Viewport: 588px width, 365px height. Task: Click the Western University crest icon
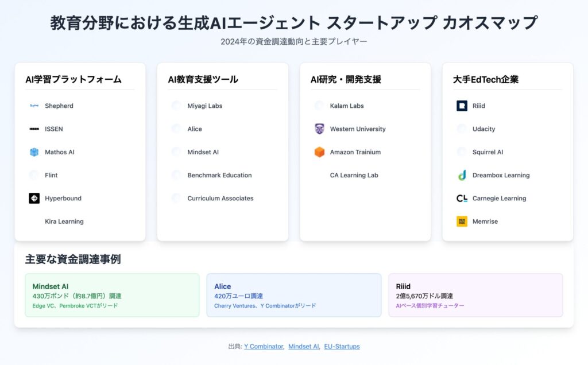(x=319, y=129)
